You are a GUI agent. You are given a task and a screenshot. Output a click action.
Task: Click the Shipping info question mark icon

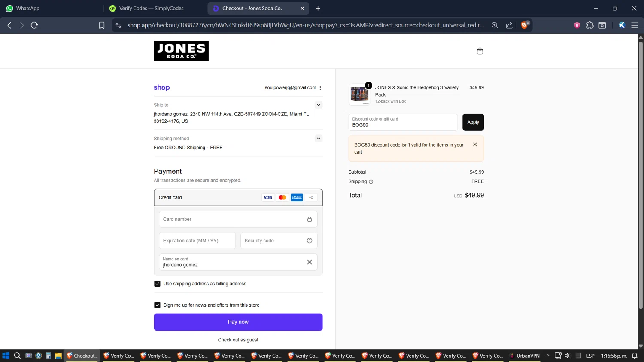[x=371, y=182]
